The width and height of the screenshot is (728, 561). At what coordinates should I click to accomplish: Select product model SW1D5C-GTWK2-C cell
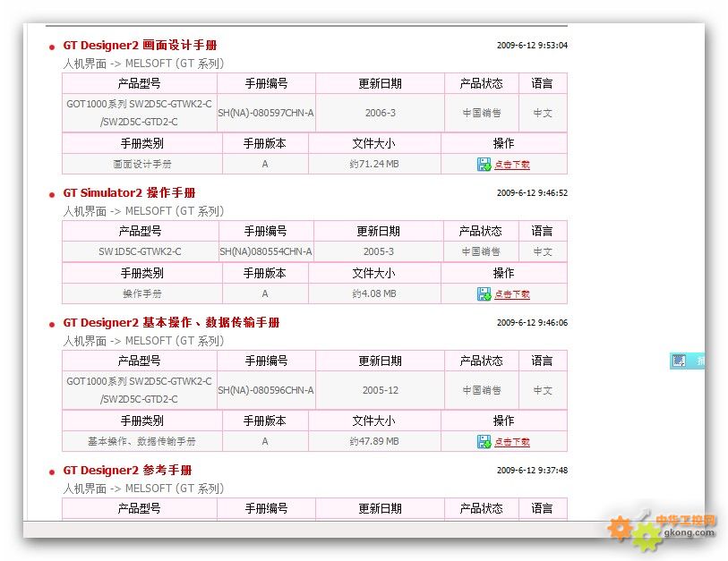[140, 251]
